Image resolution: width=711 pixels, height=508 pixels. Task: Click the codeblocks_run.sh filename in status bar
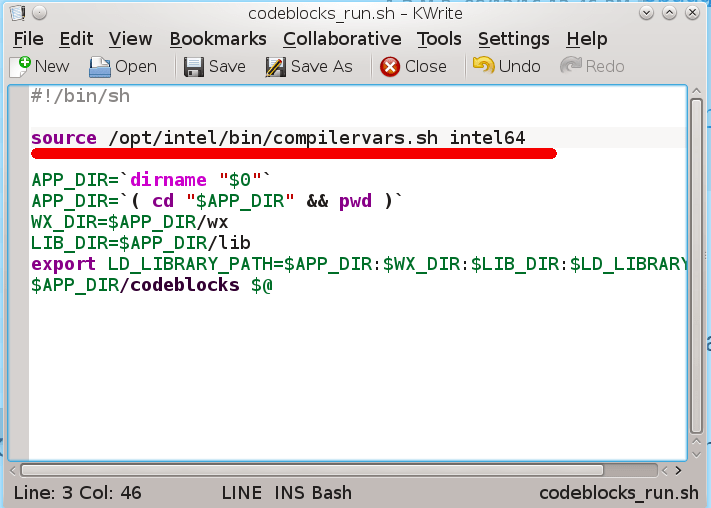point(619,493)
